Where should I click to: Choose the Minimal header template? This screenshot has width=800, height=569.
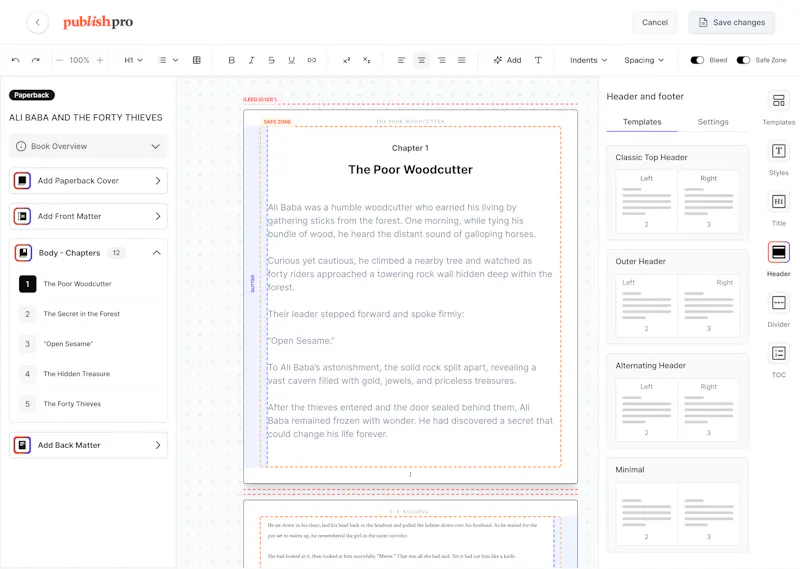point(678,505)
